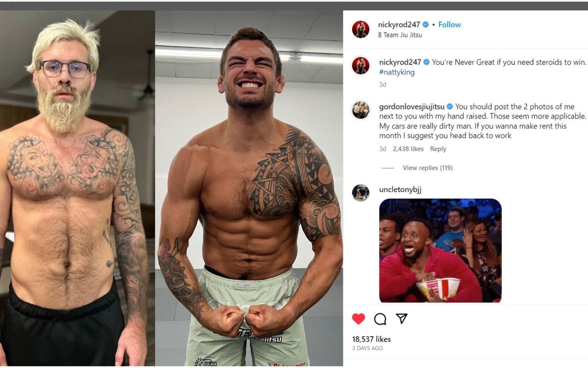The image size is (588, 368).
Task: Click nickyrod247 avatar beside caption
Action: (361, 66)
